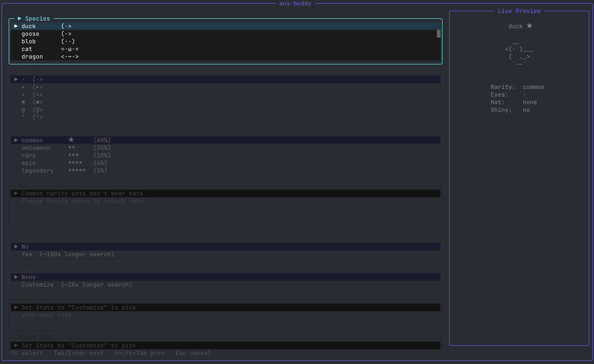Select the ° degree eye option
Screen dimensions: 594x364
point(225,117)
